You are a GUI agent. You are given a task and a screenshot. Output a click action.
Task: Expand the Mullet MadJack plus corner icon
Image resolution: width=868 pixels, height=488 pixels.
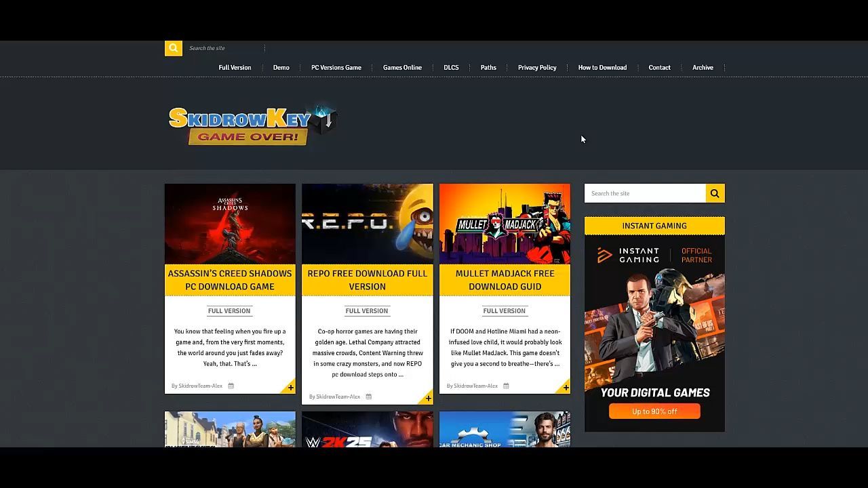click(566, 387)
